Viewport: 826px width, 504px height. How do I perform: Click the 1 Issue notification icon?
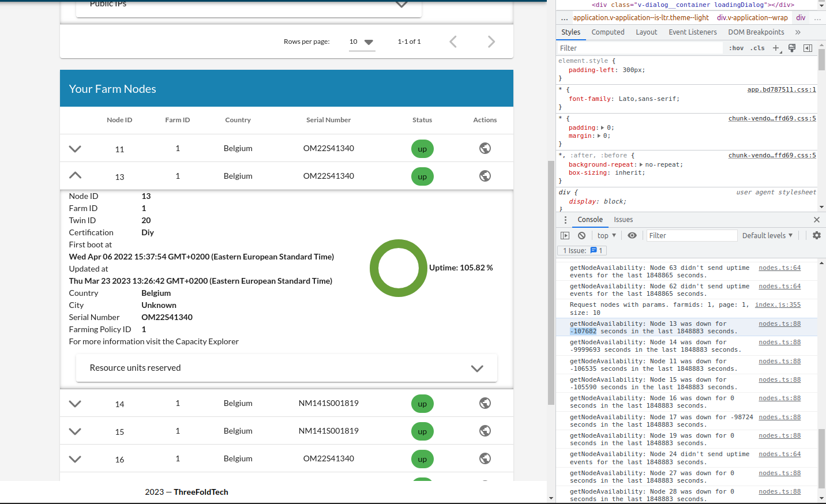coord(581,250)
